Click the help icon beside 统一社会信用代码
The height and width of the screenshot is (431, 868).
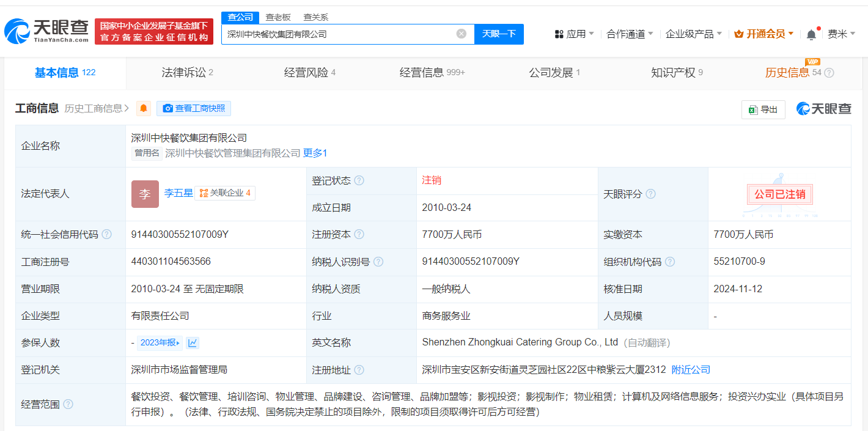(107, 235)
